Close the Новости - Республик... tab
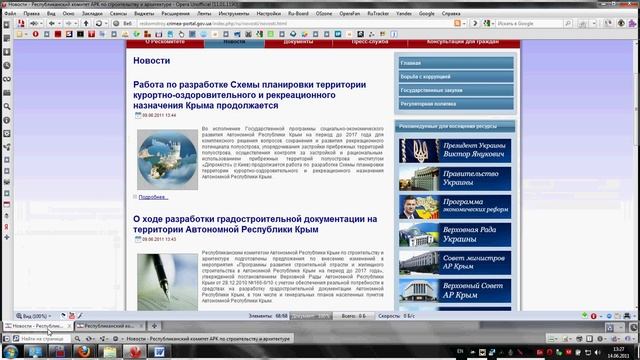This screenshot has width=640, height=360. click(x=69, y=326)
